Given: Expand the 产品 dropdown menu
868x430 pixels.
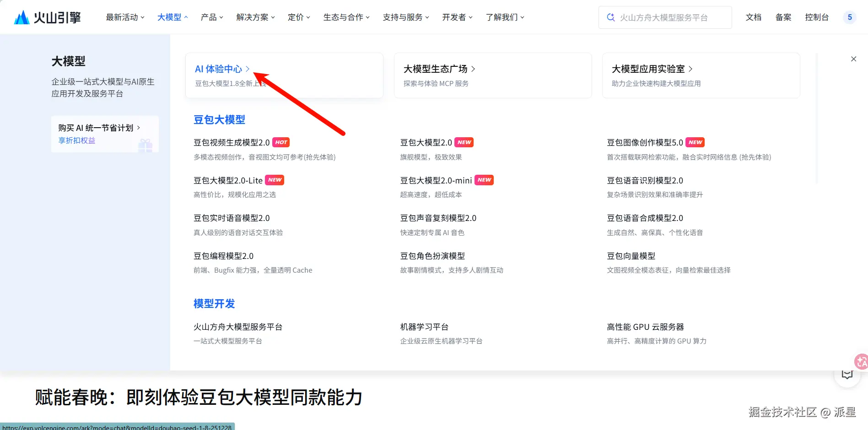Looking at the screenshot, I should tap(212, 17).
